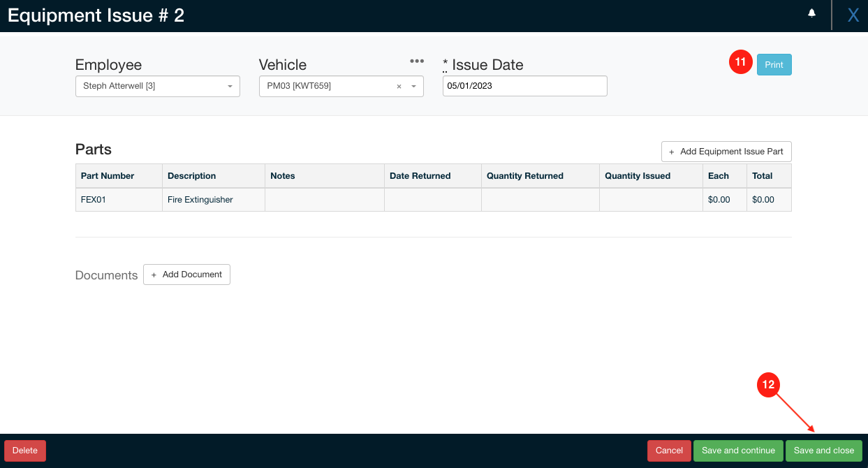Click Add Document button

[186, 275]
